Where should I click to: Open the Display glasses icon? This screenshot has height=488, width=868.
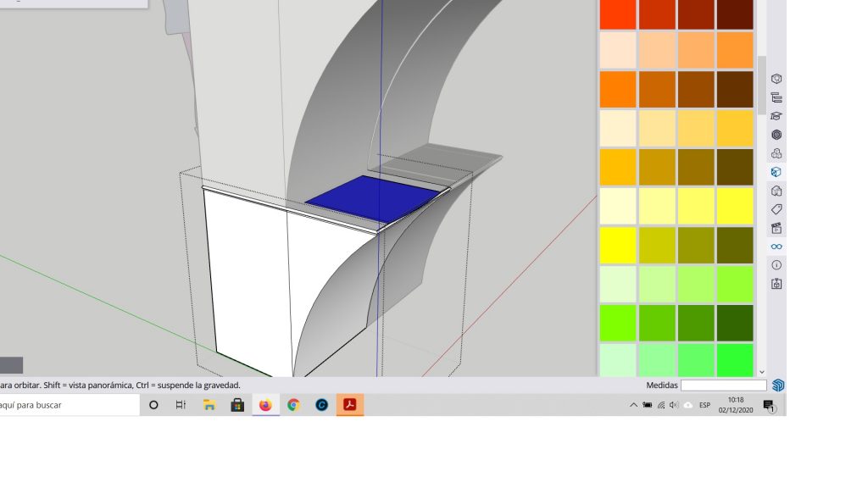776,247
